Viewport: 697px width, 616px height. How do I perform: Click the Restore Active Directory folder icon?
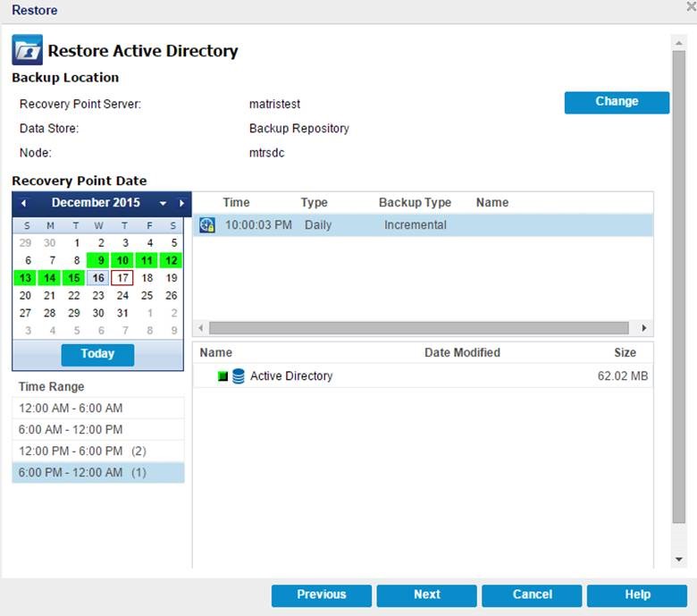27,50
